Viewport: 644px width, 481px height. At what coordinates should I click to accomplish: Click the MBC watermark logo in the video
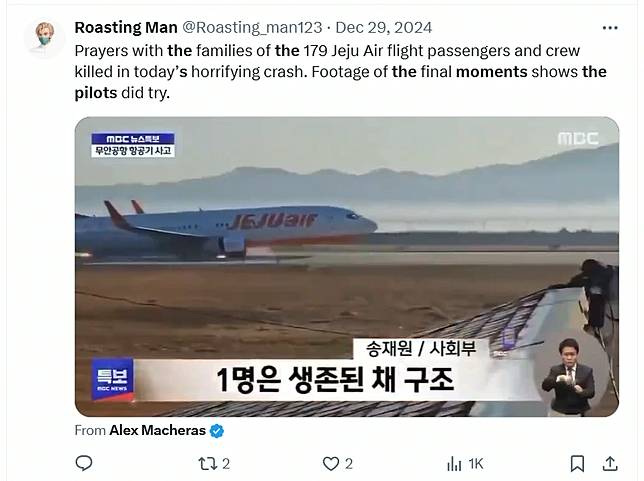point(578,138)
